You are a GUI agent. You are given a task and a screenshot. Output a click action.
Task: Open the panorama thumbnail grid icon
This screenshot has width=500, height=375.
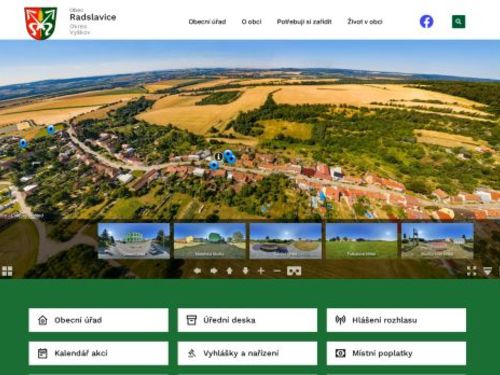tap(7, 271)
